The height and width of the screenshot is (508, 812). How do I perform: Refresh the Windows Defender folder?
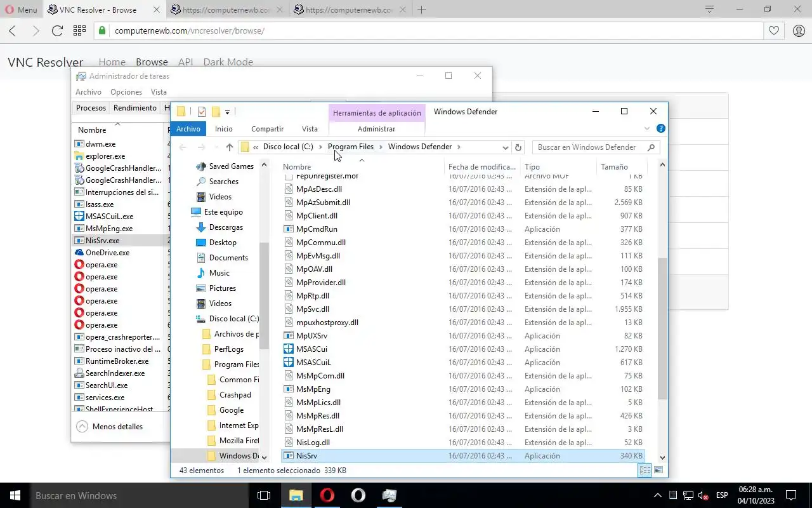(x=518, y=147)
